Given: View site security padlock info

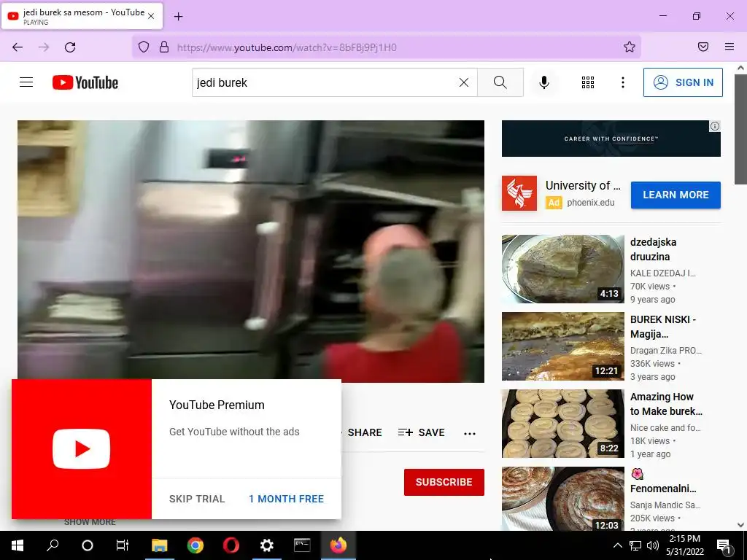Looking at the screenshot, I should 164,47.
